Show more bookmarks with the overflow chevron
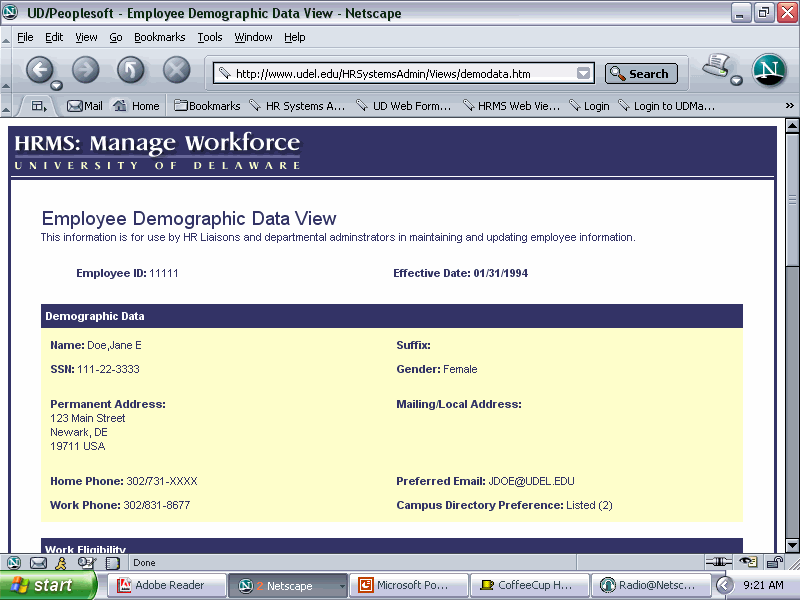This screenshot has width=800, height=600. pos(789,106)
